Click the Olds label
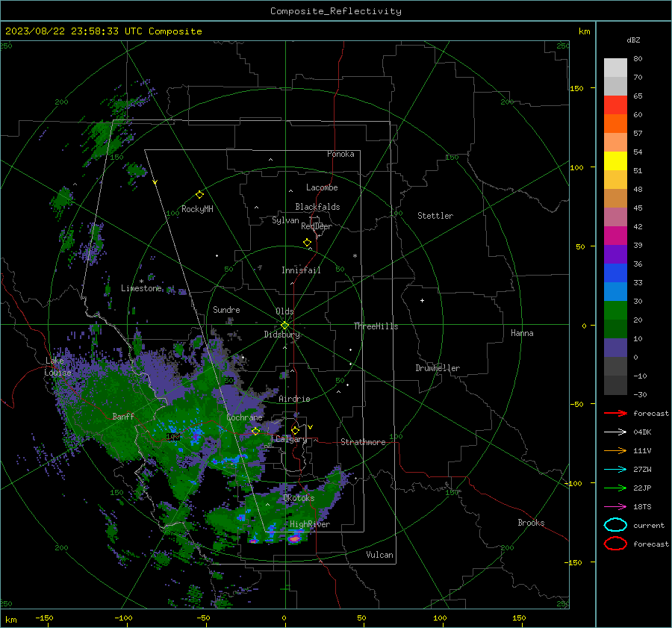 coord(284,311)
